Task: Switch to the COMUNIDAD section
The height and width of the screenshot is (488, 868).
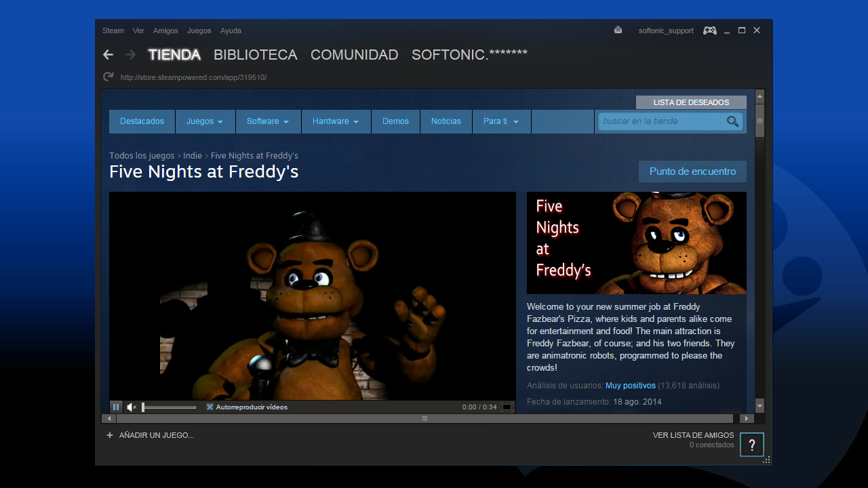Action: (354, 55)
